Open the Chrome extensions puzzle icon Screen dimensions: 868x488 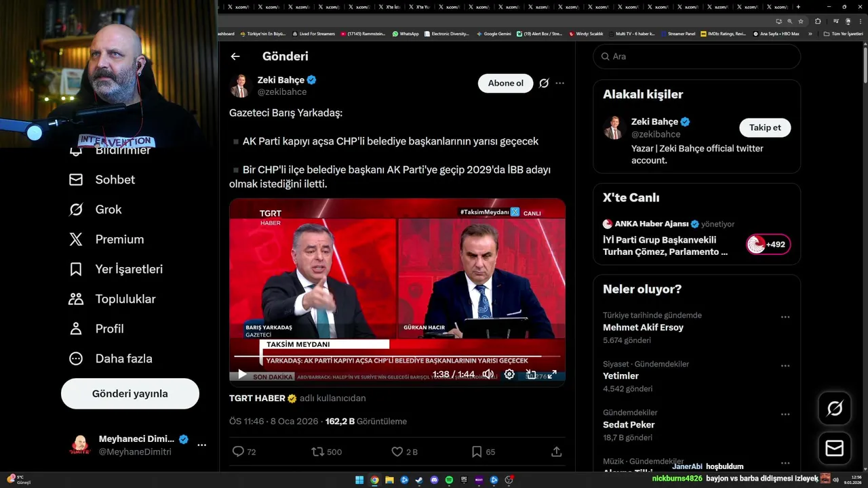pyautogui.click(x=818, y=21)
